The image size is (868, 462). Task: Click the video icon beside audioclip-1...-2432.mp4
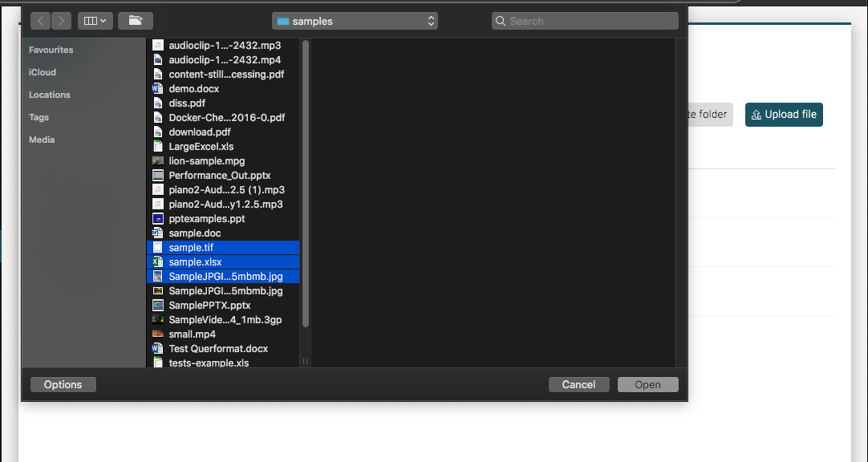157,59
